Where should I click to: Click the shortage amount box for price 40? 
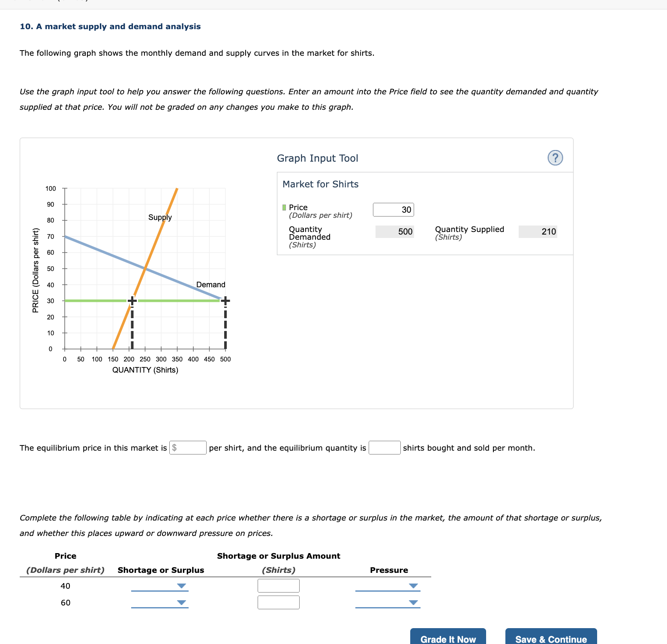(278, 585)
